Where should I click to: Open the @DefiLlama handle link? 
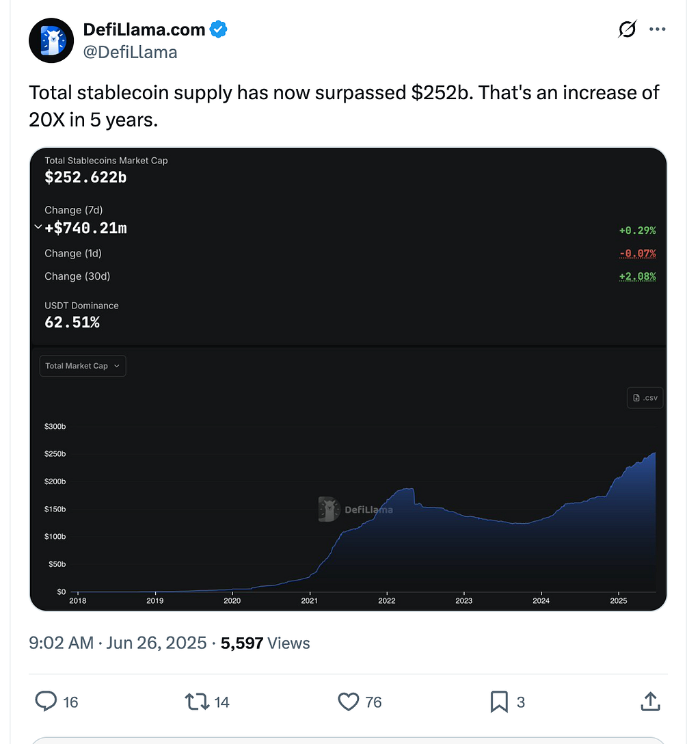(130, 52)
